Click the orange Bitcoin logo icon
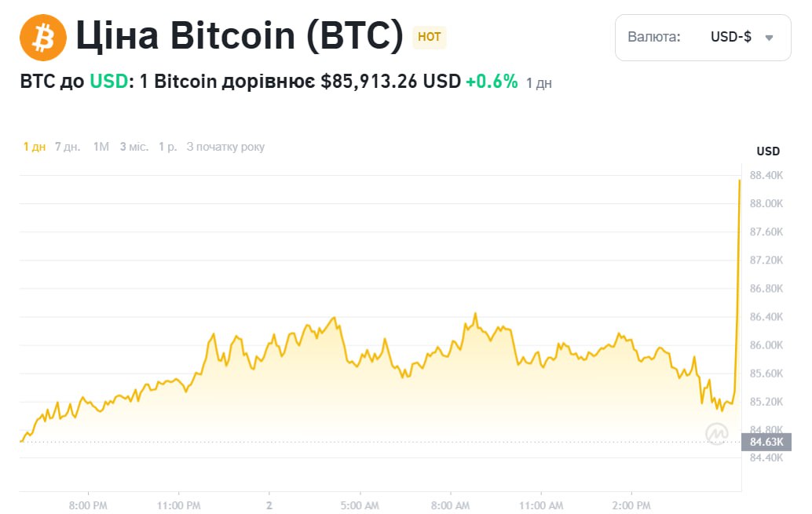 click(44, 38)
